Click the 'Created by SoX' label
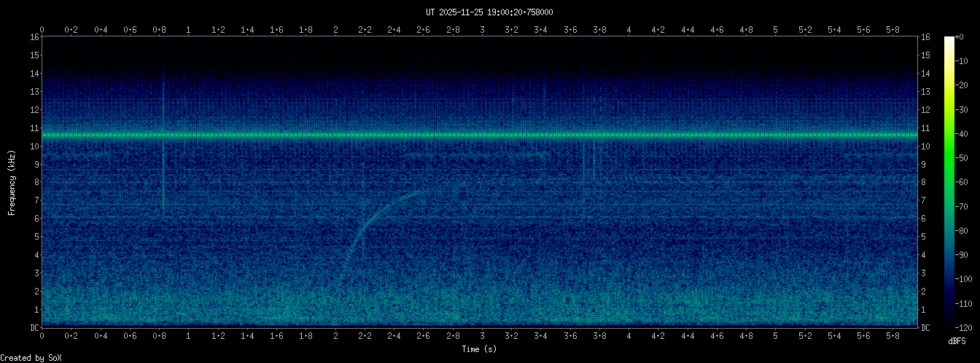The image size is (980, 363). coord(27,357)
